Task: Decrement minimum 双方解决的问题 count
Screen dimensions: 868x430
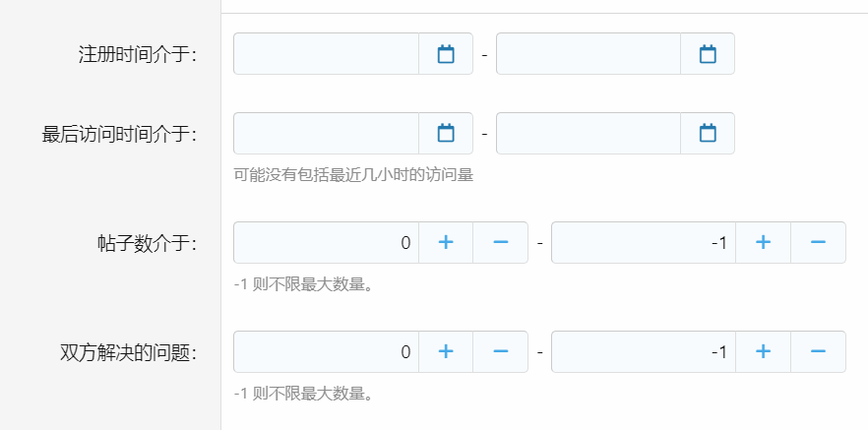Action: pos(501,351)
